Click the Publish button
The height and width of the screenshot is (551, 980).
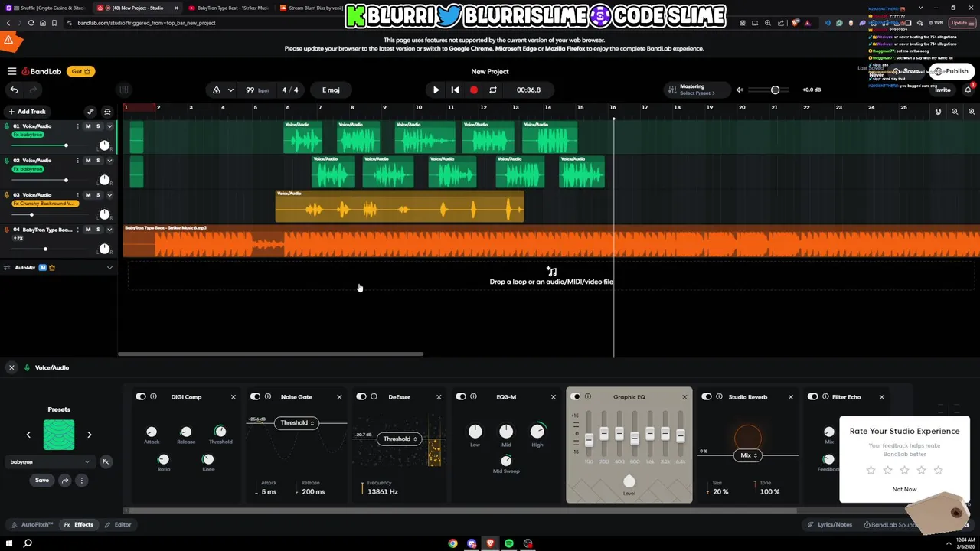(x=950, y=71)
